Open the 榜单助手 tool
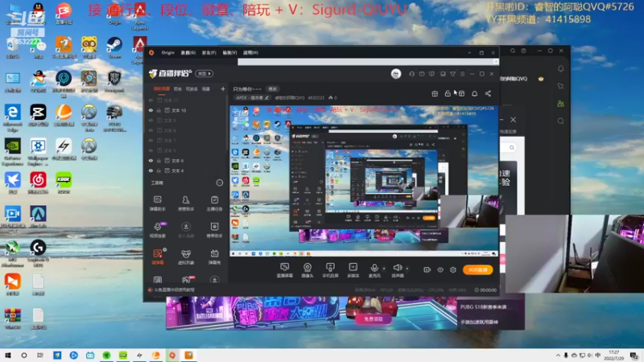The image size is (644, 362). 214,230
